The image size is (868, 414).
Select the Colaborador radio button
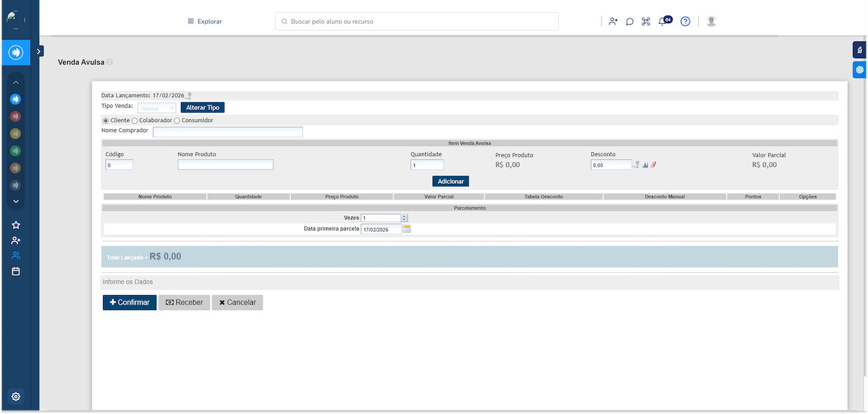[134, 121]
